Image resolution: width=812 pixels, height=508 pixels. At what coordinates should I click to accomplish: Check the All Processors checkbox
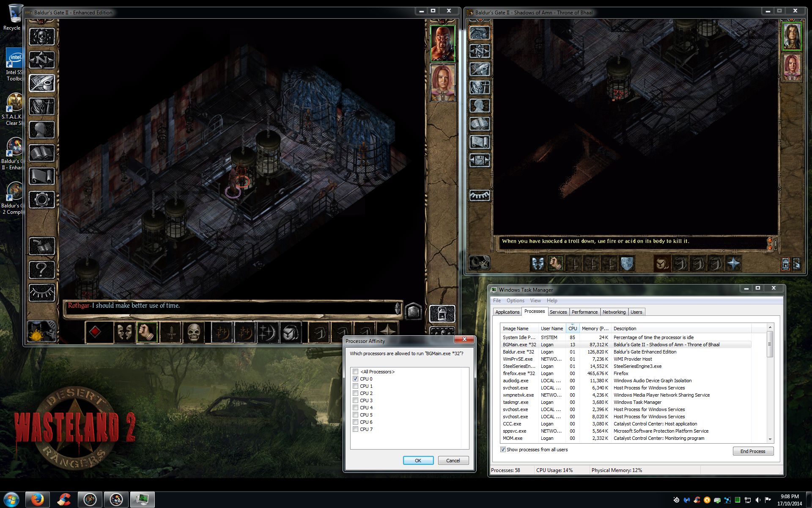coord(356,372)
